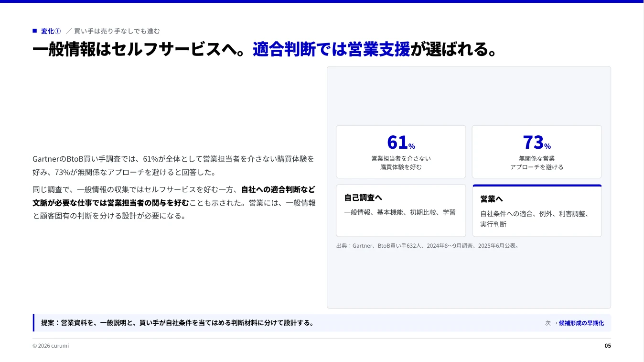The image size is (644, 362).
Task: Click the '変化①' section label
Action: 51,31
